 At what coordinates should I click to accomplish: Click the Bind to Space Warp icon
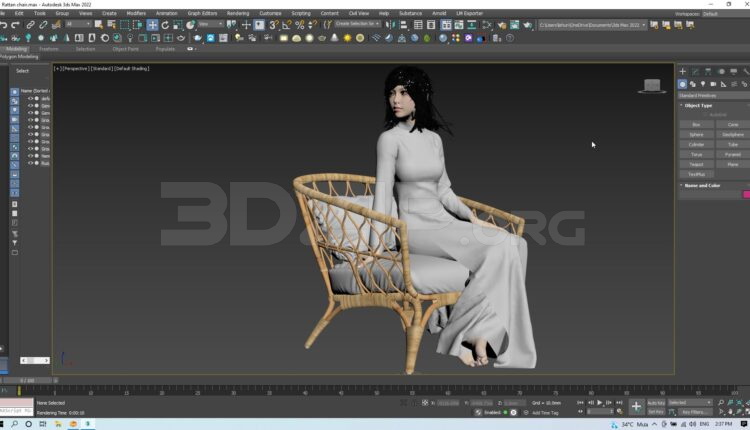point(56,25)
